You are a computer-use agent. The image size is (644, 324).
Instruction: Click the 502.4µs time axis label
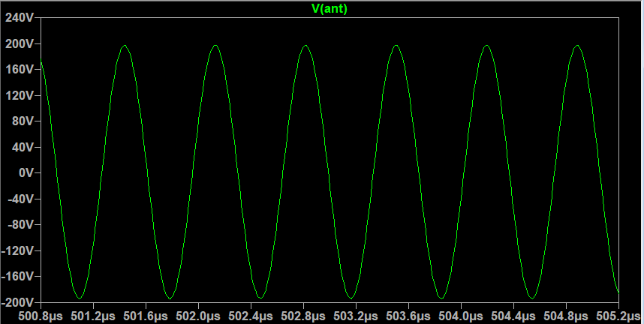[251, 316]
